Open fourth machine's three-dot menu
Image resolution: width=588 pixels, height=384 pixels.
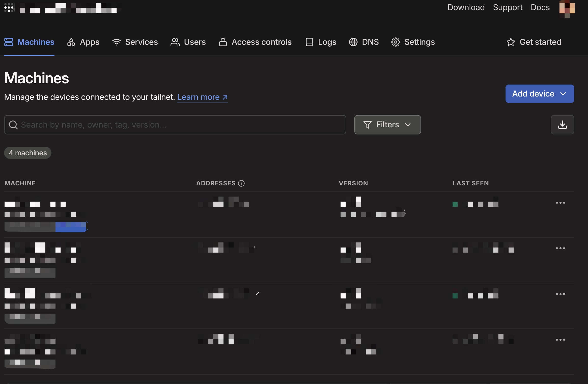click(560, 340)
